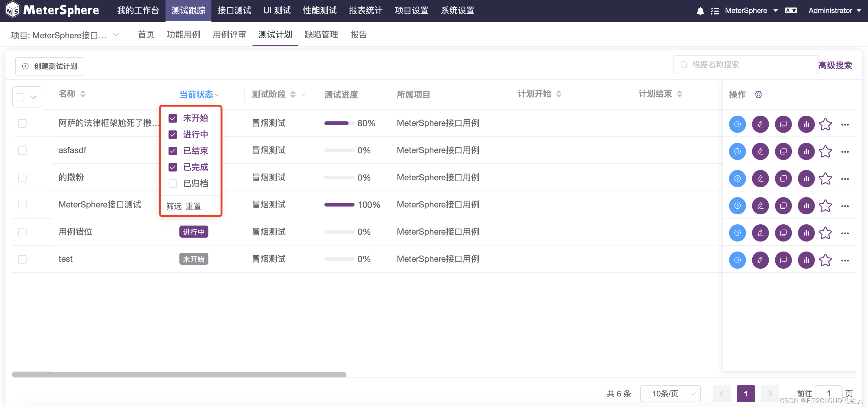Click the language switch icon
Viewport: 868px width, 407px height.
pos(790,11)
